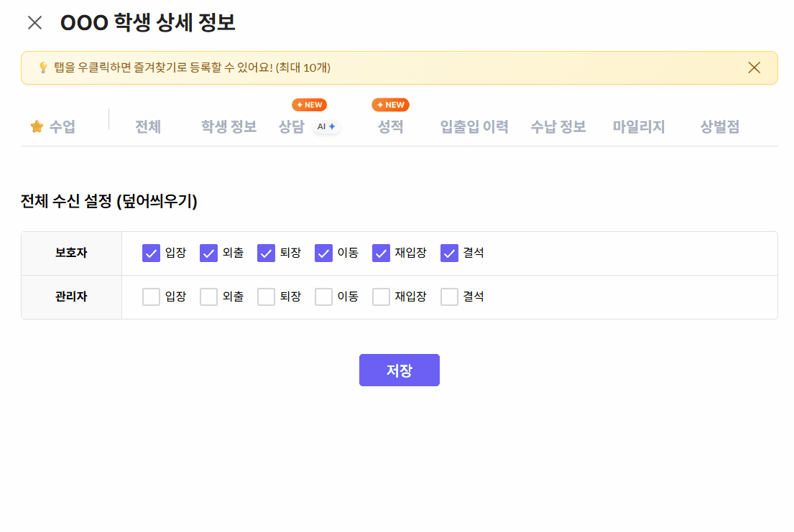This screenshot has width=794, height=532.
Task: Click the star icon beside 수업
Action: point(37,127)
